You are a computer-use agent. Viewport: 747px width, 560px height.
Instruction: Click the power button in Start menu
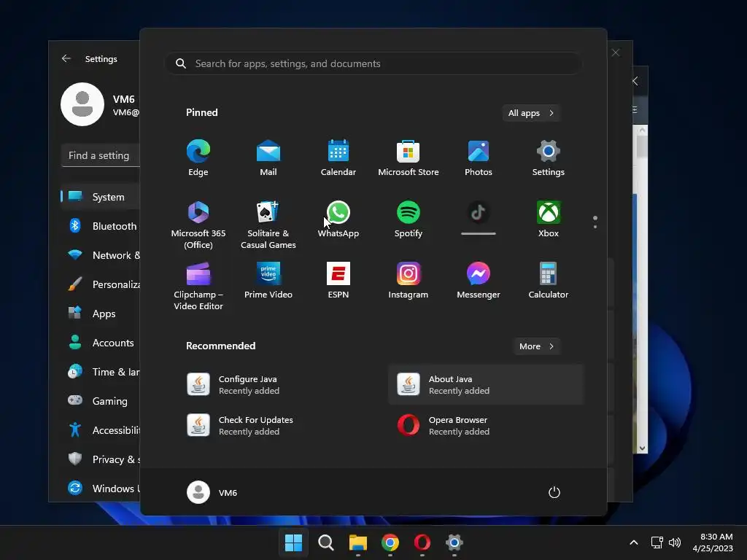click(554, 492)
